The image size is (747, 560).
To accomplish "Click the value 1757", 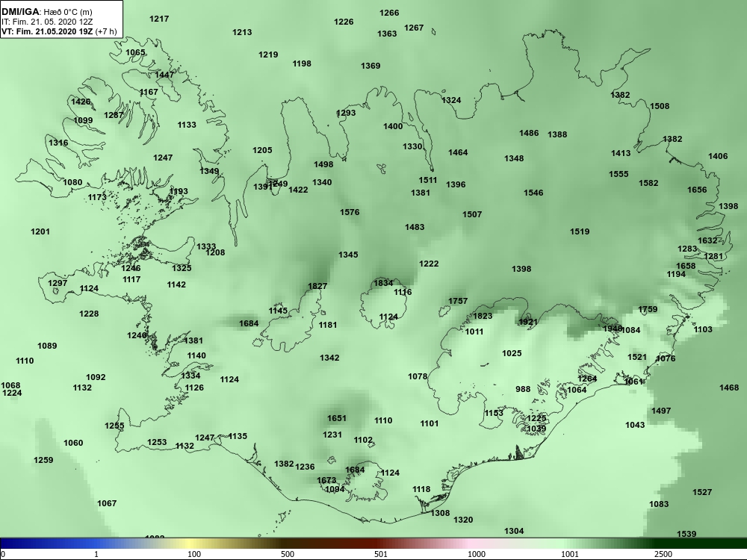I will [458, 301].
